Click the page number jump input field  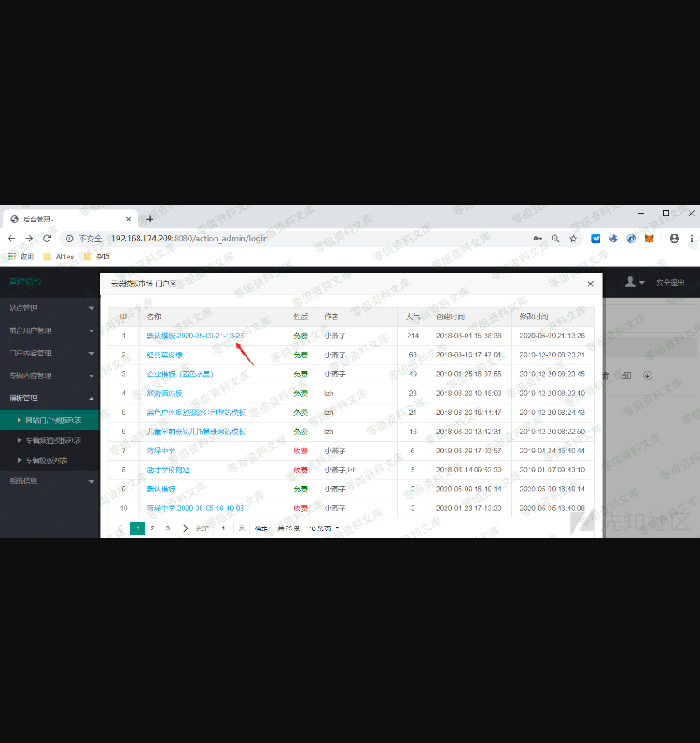click(222, 528)
